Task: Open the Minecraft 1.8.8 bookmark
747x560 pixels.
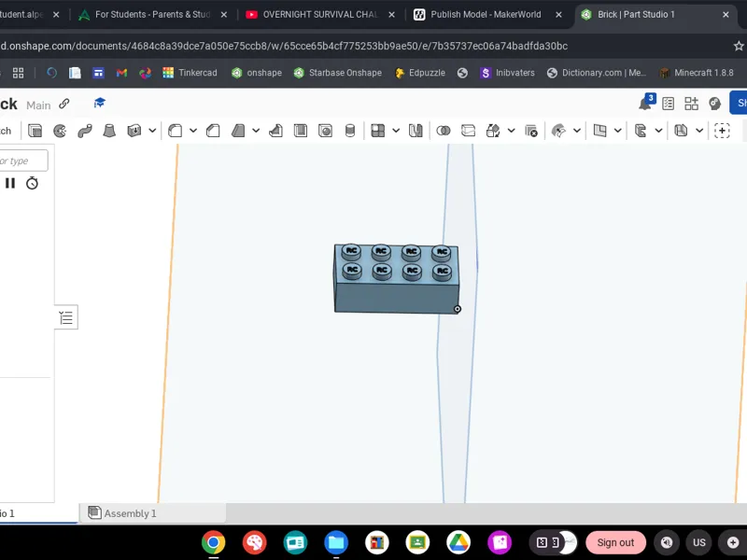Action: point(697,73)
